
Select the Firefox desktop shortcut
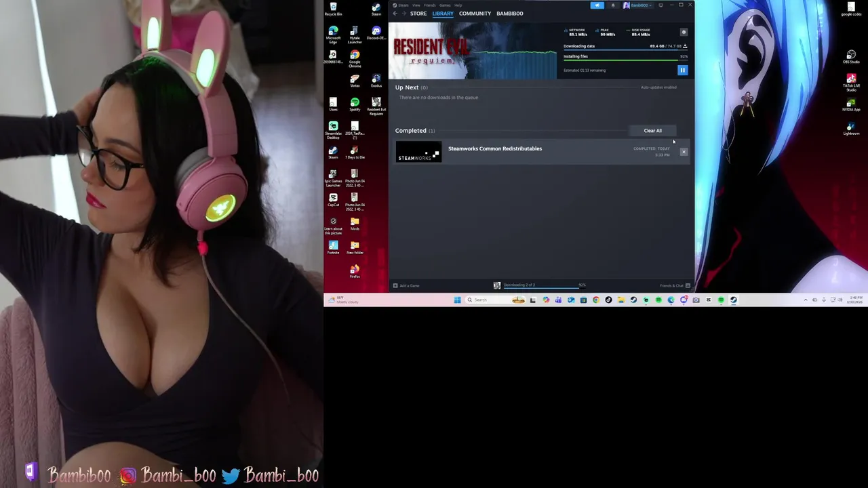[355, 272]
